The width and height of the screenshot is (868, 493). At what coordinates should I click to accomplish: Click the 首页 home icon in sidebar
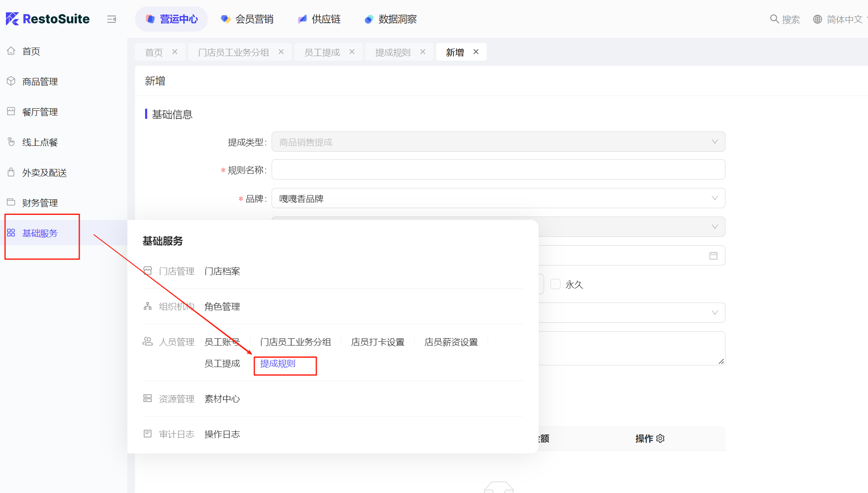pyautogui.click(x=11, y=51)
